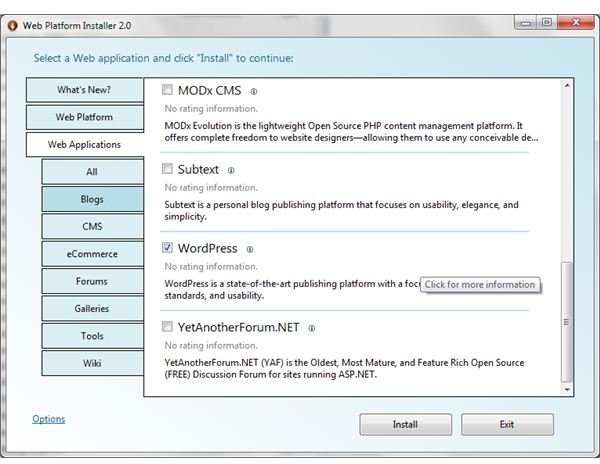This screenshot has height=464, width=600.
Task: Click the MODx CMS title text
Action: 209,91
